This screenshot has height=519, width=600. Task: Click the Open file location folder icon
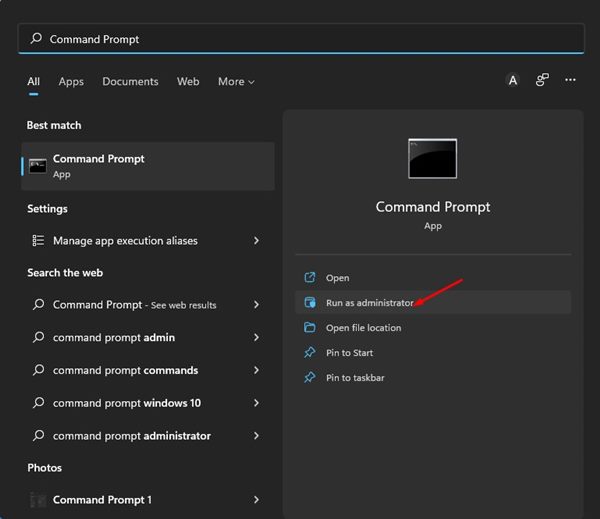(309, 328)
